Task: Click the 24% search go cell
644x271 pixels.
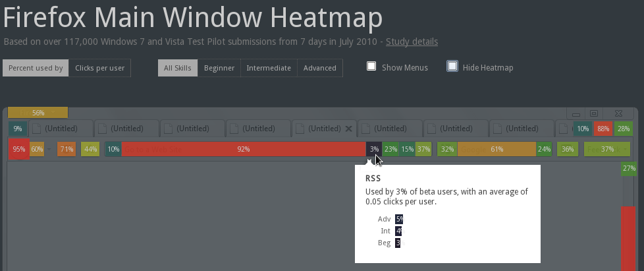Action: [x=544, y=149]
